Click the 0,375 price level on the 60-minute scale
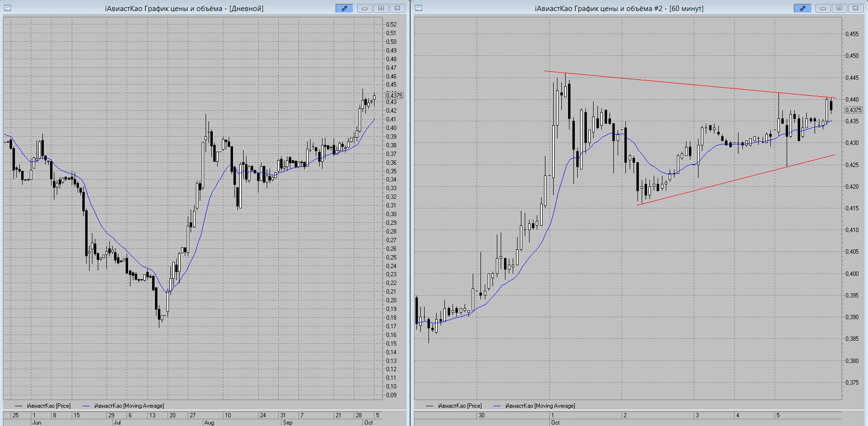This screenshot has height=426, width=868. click(x=852, y=383)
